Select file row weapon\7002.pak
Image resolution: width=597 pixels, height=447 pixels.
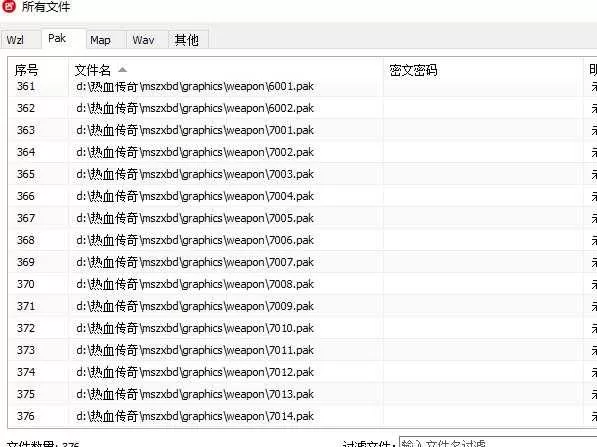(302, 152)
